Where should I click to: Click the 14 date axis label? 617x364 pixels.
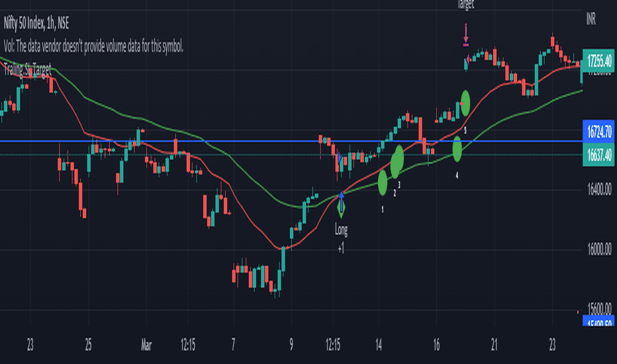[x=379, y=345]
